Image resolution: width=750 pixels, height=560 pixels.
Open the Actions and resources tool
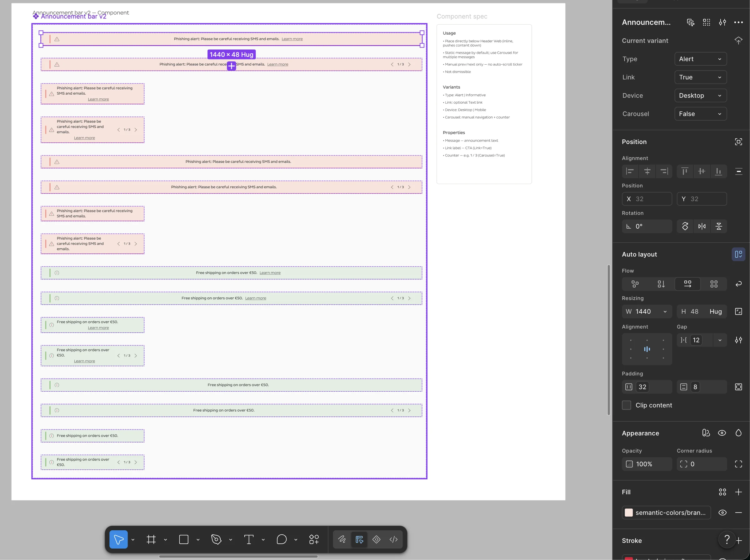314,539
